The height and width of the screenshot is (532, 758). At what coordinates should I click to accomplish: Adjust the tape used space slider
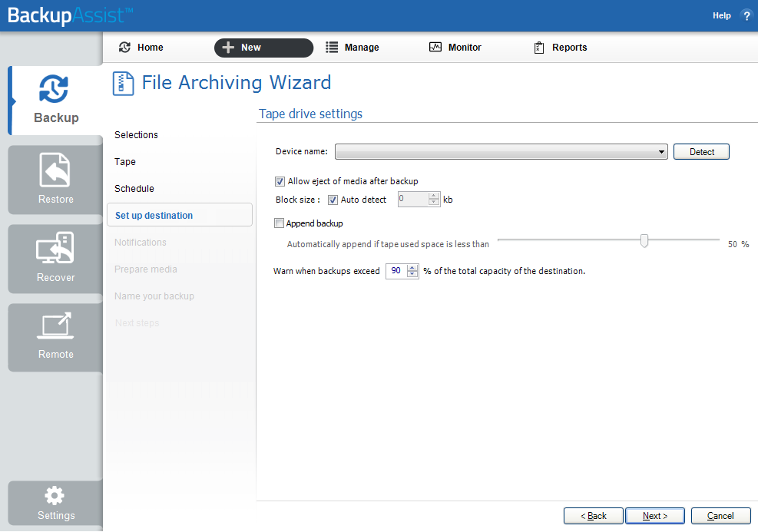(x=644, y=240)
